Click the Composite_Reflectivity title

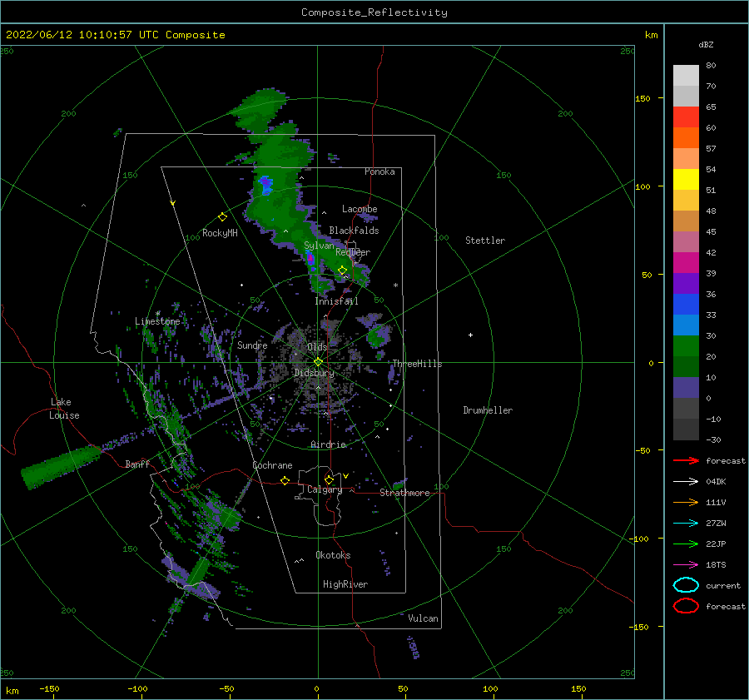click(x=374, y=12)
